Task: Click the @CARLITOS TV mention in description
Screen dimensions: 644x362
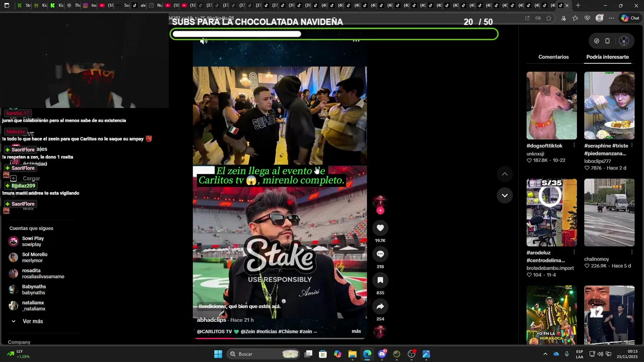Action: 214,332
